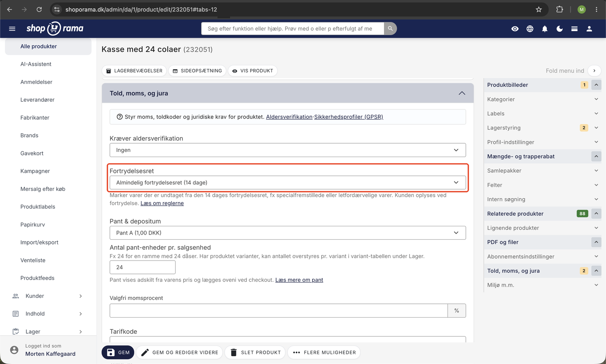Collapse the Told, moms, og jura section header
This screenshot has width=606, height=364.
coord(288,93)
